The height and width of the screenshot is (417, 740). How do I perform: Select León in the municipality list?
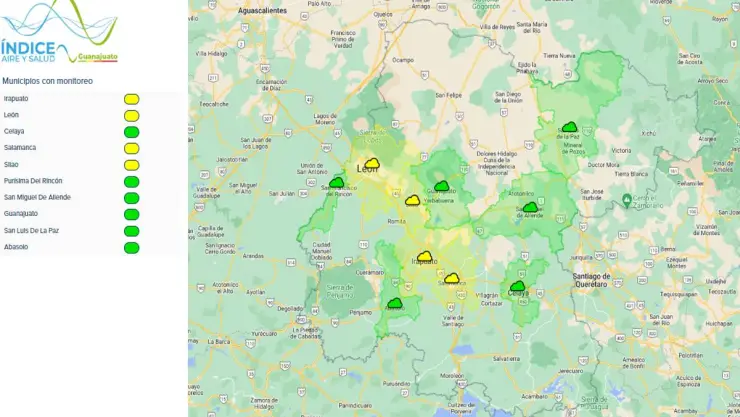(11, 115)
